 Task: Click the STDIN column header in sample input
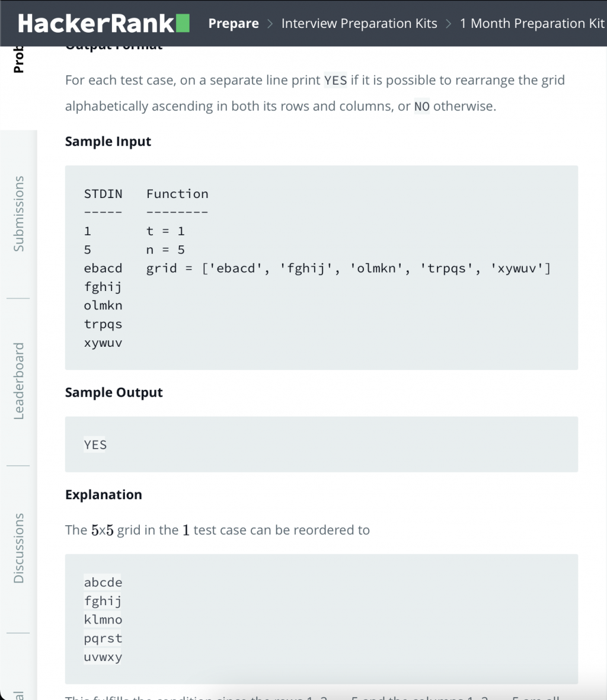click(103, 194)
